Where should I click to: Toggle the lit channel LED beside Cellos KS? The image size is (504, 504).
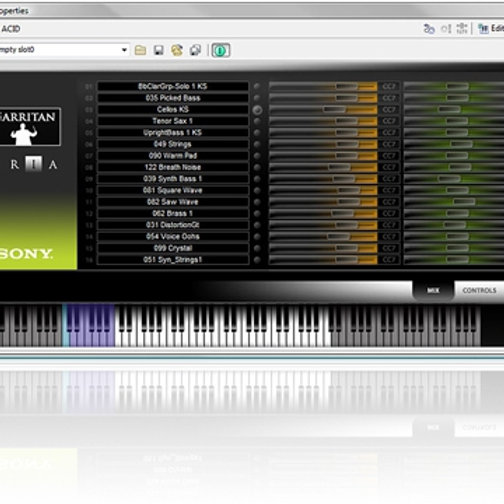257,110
